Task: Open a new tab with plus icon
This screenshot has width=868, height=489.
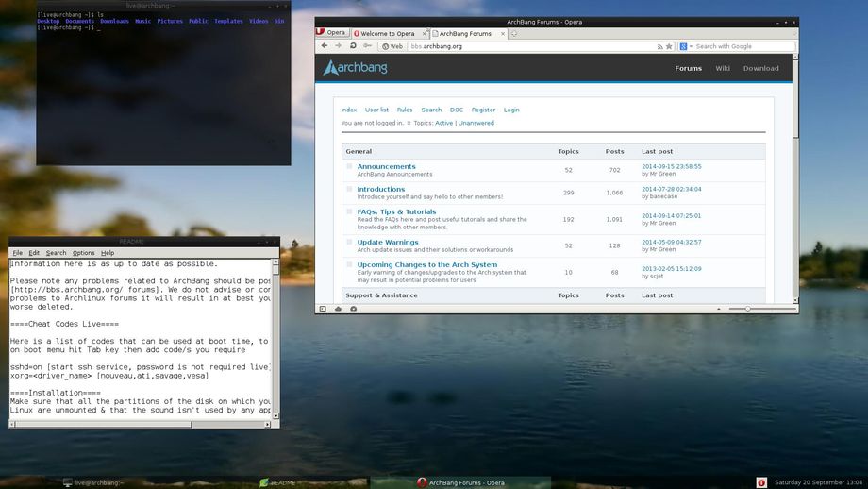Action: coord(513,33)
